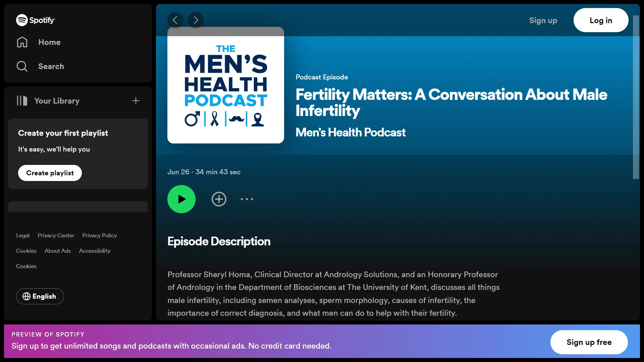The image size is (644, 362).
Task: Open the Men's Health Podcast cover art
Action: 226,85
